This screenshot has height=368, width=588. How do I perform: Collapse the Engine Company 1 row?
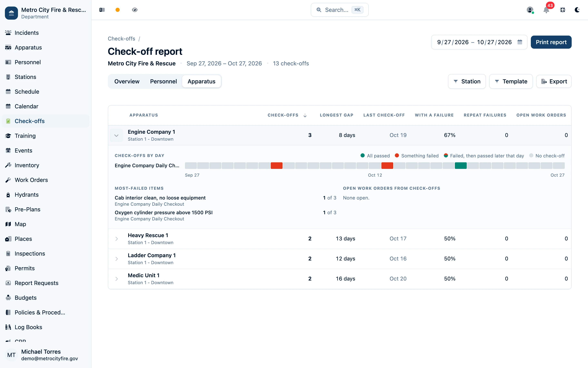(x=116, y=135)
